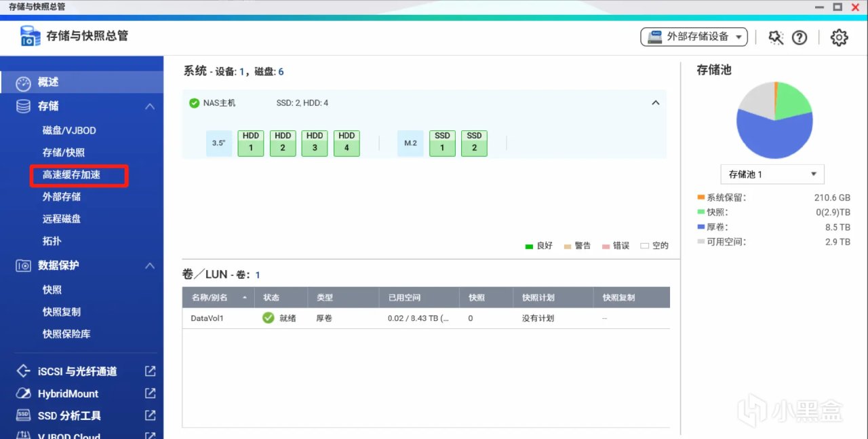Open 快照 under 数据保护
Image resolution: width=868 pixels, height=439 pixels.
click(52, 290)
